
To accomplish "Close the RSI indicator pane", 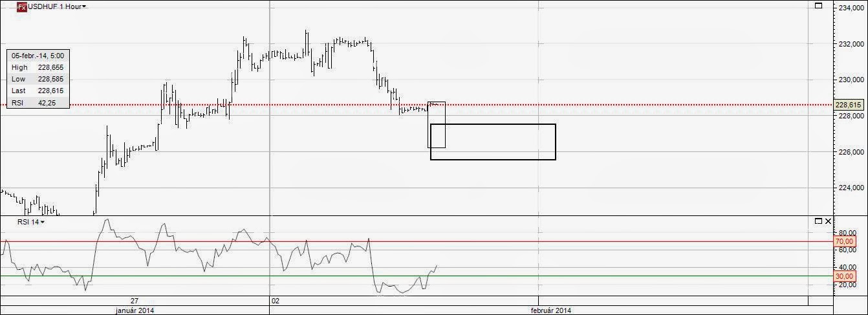I will 828,221.
